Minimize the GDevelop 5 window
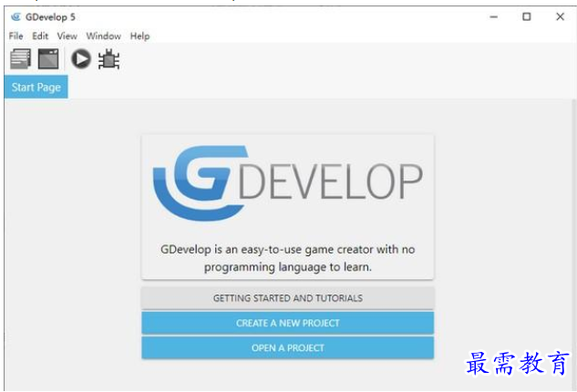Image resolution: width=577 pixels, height=392 pixels. pos(494,17)
